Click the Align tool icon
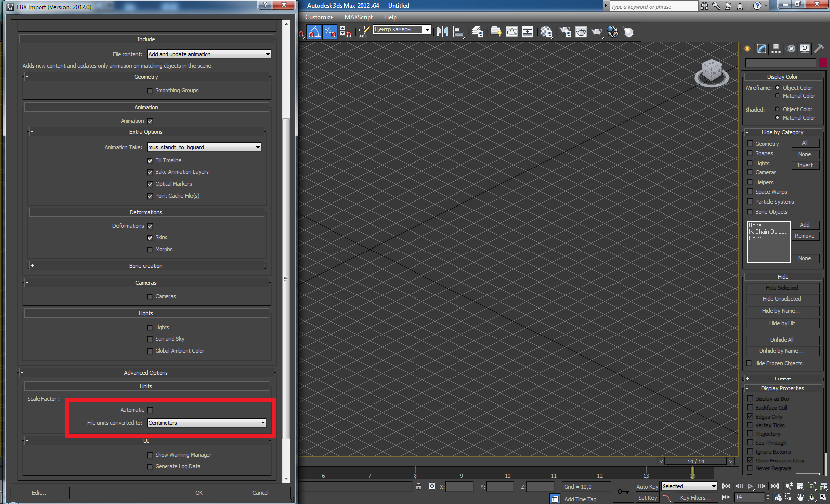 (x=459, y=32)
